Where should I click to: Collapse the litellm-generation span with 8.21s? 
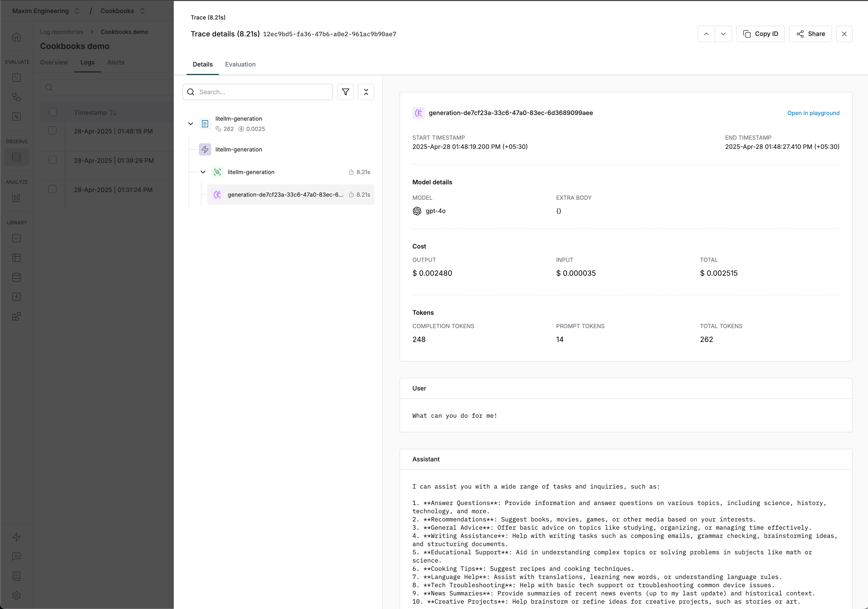(x=203, y=172)
